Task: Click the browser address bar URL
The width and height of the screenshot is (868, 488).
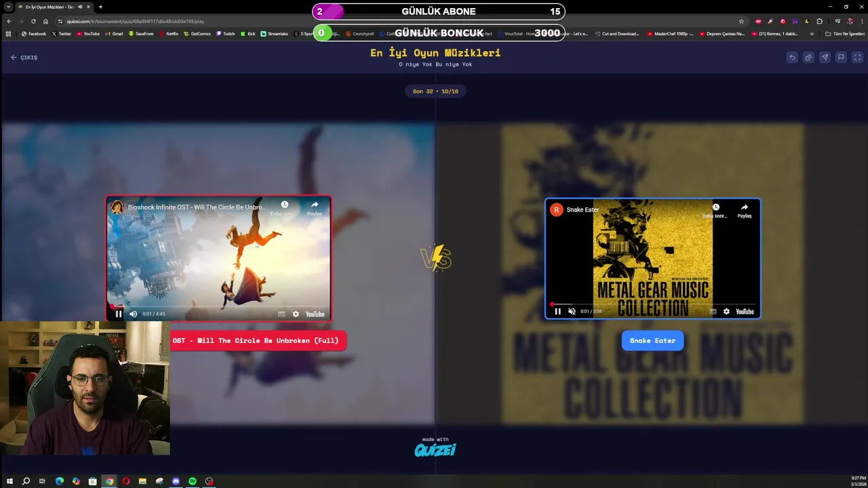Action: pos(136,21)
